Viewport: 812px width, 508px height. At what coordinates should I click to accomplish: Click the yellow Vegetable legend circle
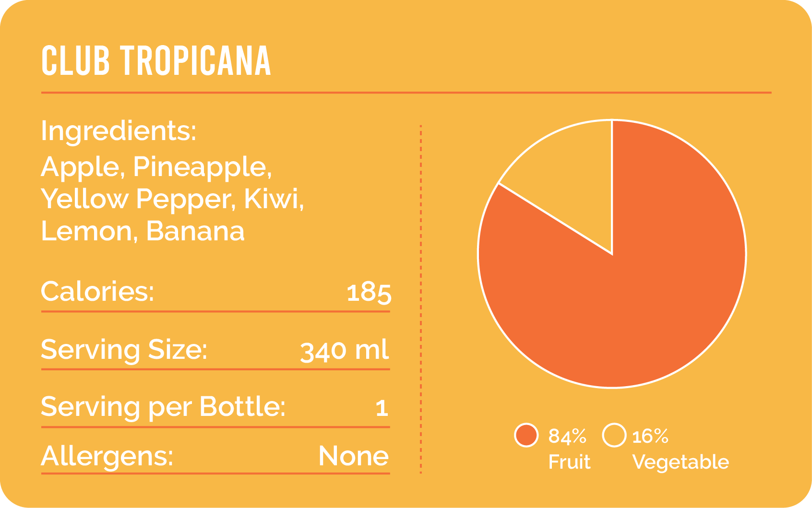click(614, 436)
